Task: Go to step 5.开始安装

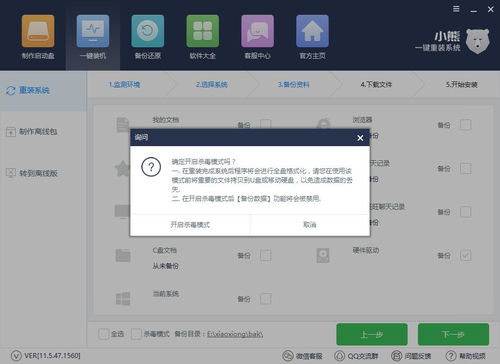Action: tap(462, 85)
